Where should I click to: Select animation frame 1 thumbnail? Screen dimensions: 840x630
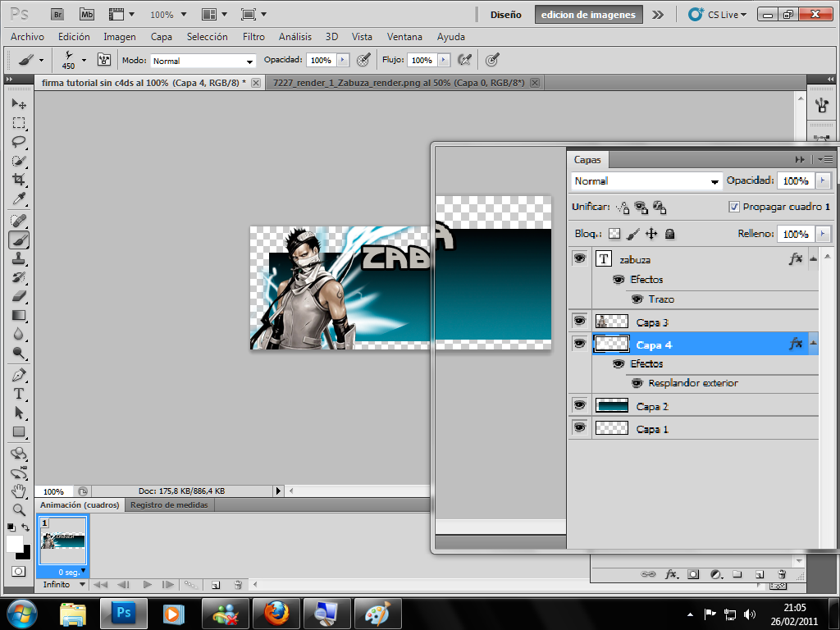63,541
